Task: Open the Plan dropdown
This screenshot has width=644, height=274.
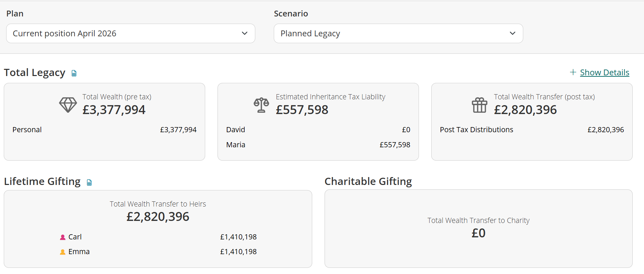Action: tap(131, 33)
